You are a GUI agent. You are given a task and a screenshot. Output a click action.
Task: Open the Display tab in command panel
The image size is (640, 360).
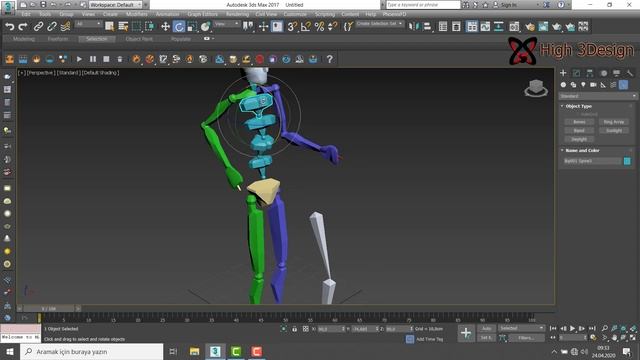tap(616, 73)
